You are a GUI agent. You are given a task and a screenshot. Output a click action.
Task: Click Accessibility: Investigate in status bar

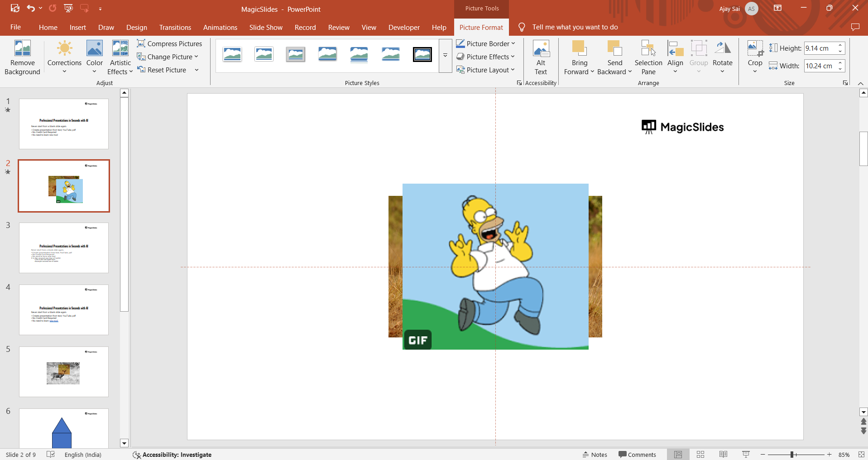coord(172,455)
